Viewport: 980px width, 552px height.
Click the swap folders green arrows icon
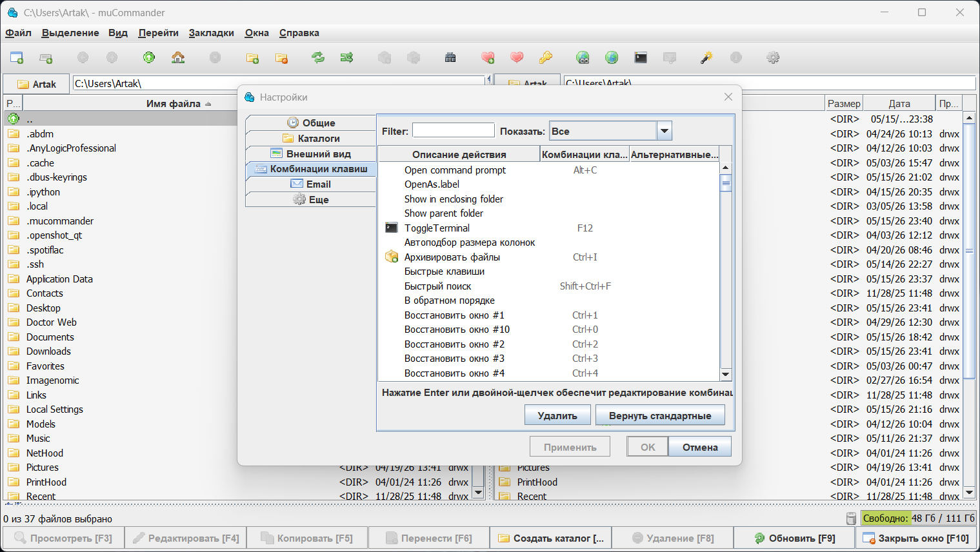coord(318,58)
